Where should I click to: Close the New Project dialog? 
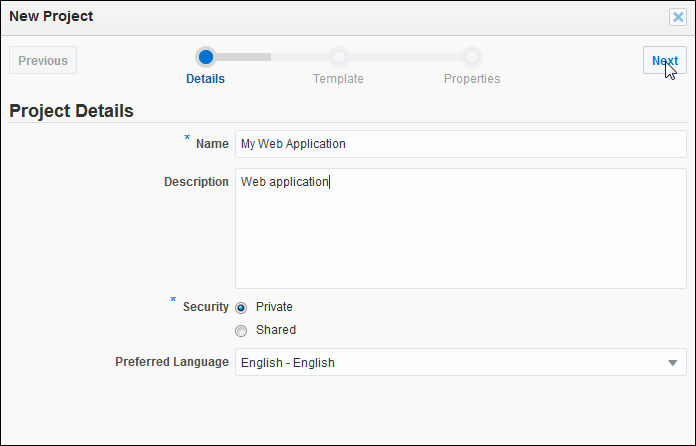[677, 17]
